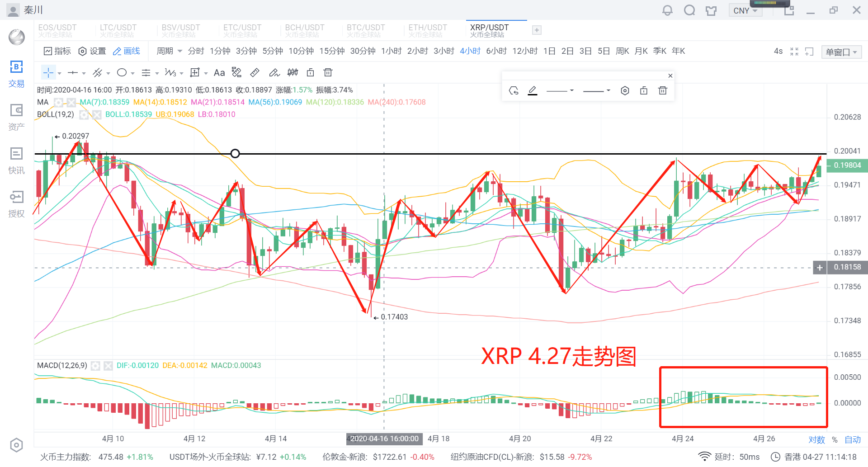Image resolution: width=868 pixels, height=467 pixels.
Task: Toggle 对数 logarithmic scale
Action: click(816, 439)
